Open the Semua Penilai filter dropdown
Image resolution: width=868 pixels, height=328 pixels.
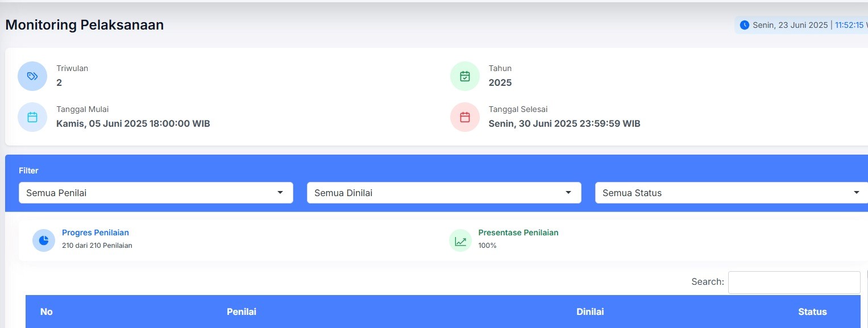[x=156, y=193]
